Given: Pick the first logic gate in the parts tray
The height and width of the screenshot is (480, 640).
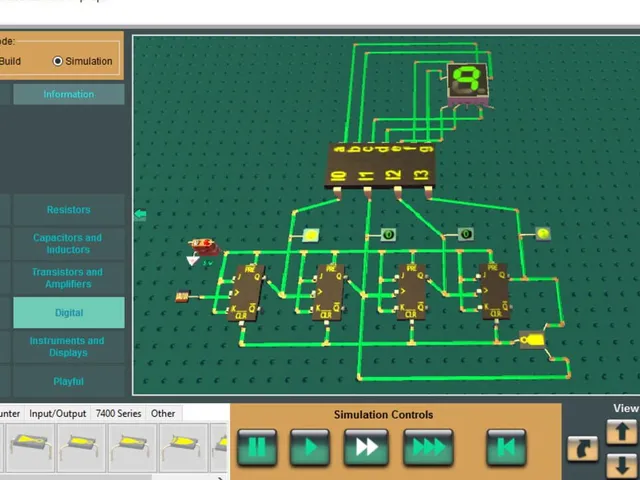Looking at the screenshot, I should coord(30,447).
